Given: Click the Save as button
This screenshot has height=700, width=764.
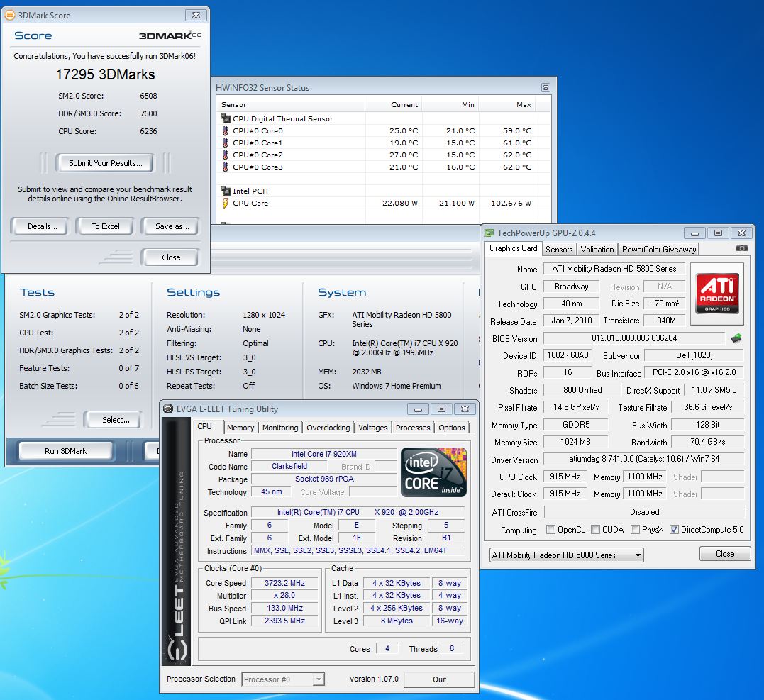Looking at the screenshot, I should [172, 226].
